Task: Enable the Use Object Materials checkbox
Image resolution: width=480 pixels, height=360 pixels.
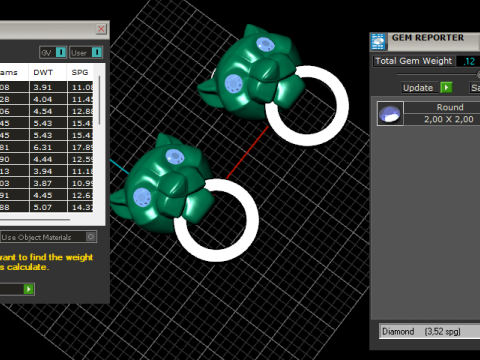Action: [x=91, y=237]
